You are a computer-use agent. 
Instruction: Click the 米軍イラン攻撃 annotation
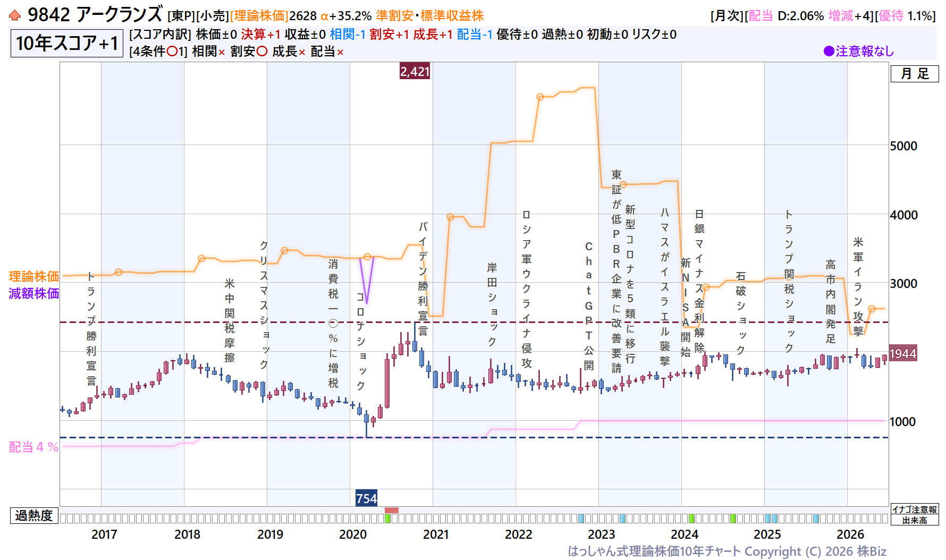[858, 286]
